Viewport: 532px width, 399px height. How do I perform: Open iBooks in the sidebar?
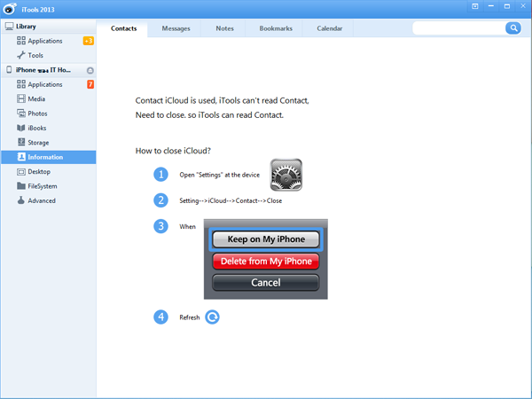(37, 129)
